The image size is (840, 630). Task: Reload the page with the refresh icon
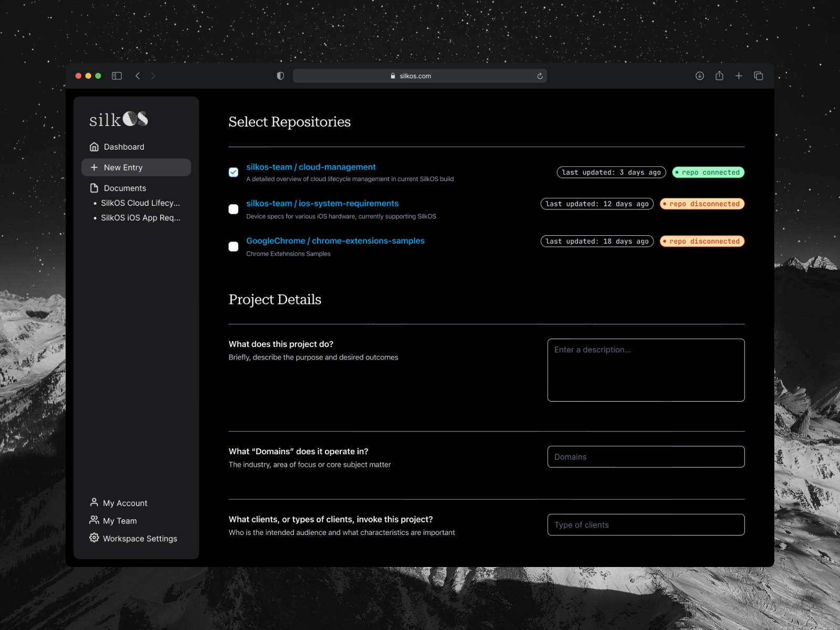pyautogui.click(x=540, y=76)
